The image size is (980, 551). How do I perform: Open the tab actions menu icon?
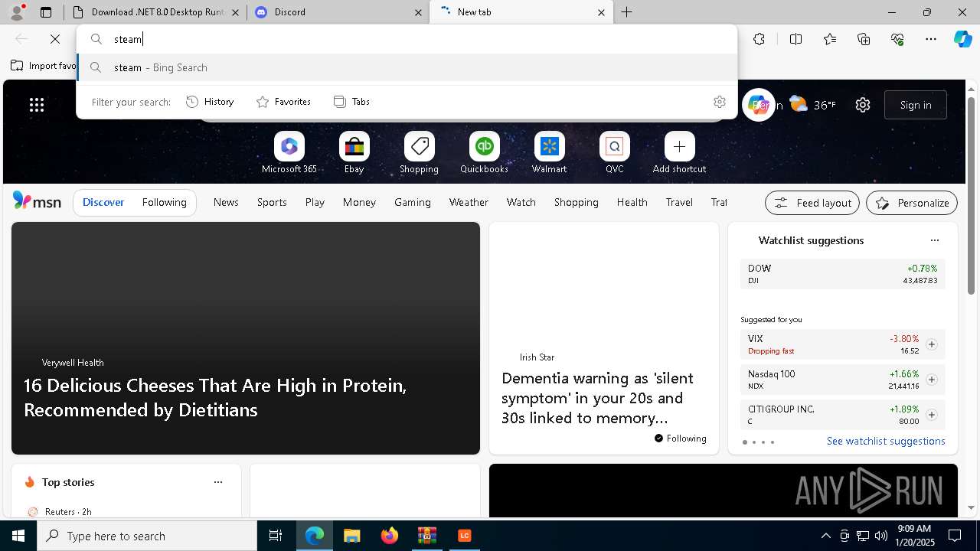pyautogui.click(x=46, y=12)
